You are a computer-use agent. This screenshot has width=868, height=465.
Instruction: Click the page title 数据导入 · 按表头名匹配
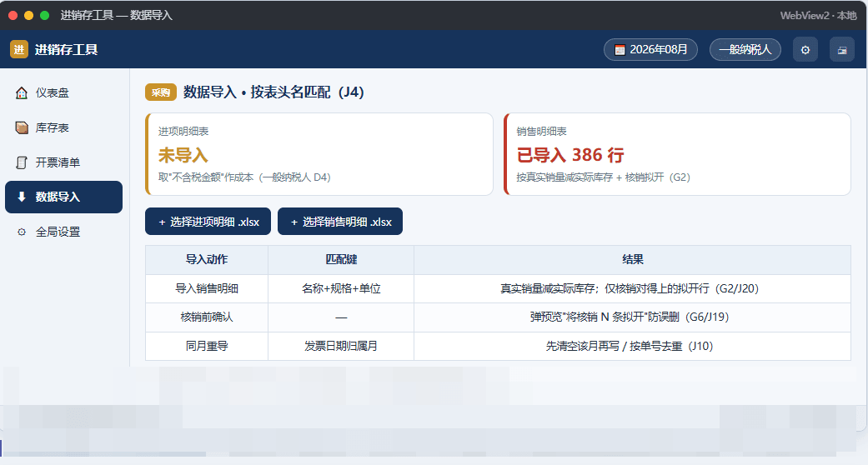click(x=273, y=92)
